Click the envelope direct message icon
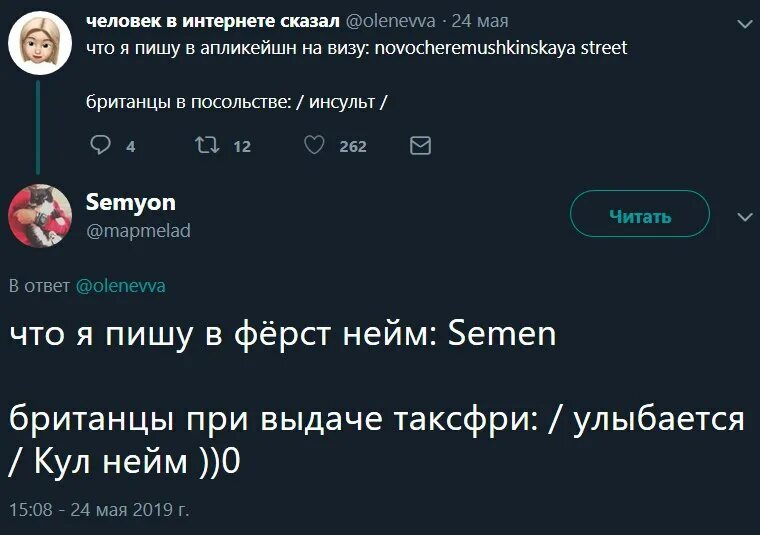This screenshot has width=760, height=535. click(421, 146)
